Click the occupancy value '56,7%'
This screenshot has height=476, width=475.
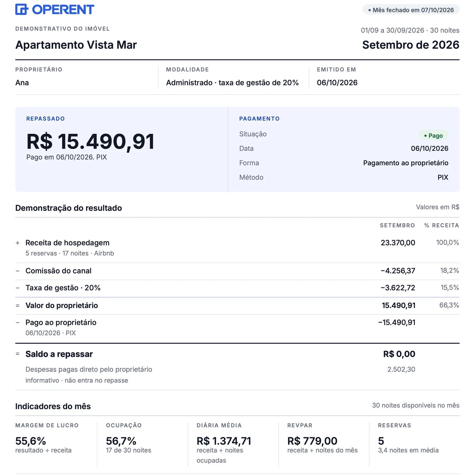point(121,441)
